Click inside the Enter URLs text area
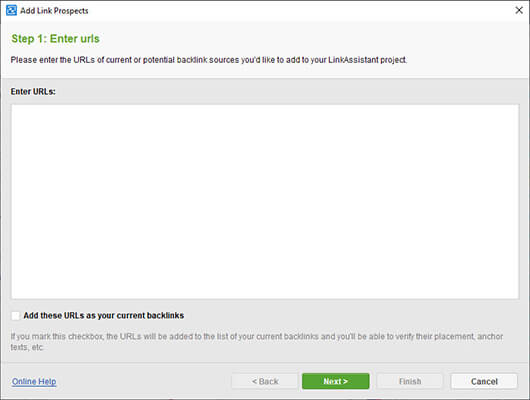530x400 pixels. tap(265, 202)
